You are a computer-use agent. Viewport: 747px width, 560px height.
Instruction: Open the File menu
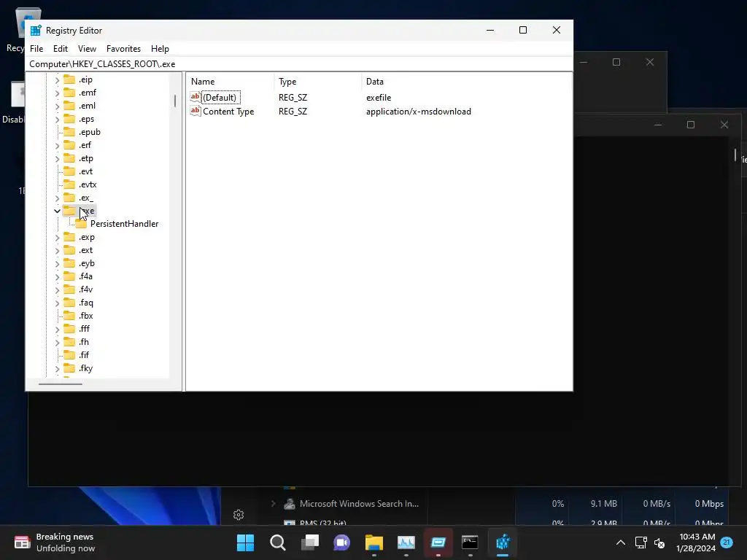pos(36,49)
